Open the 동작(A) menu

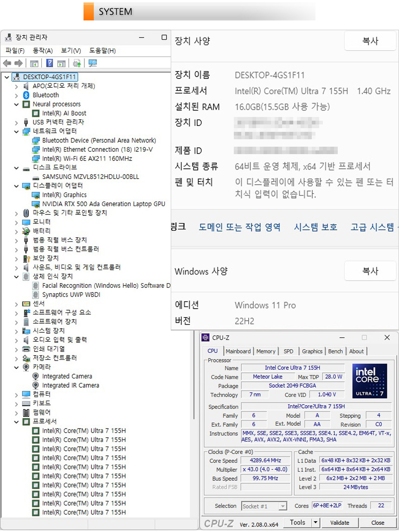point(43,51)
